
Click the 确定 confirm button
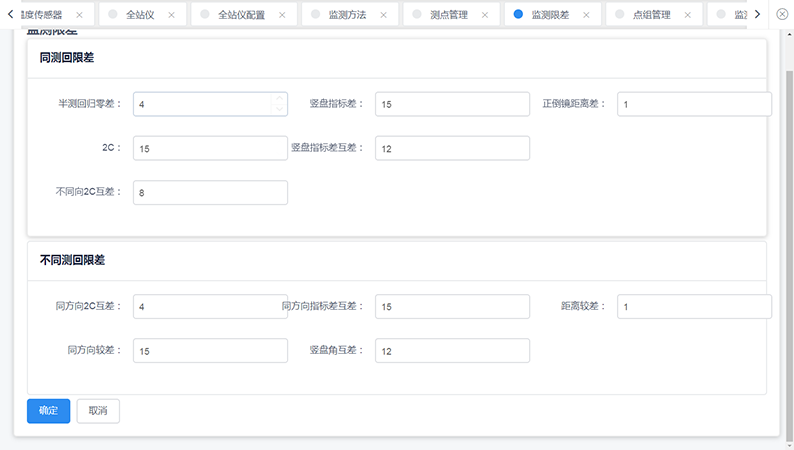click(x=48, y=411)
